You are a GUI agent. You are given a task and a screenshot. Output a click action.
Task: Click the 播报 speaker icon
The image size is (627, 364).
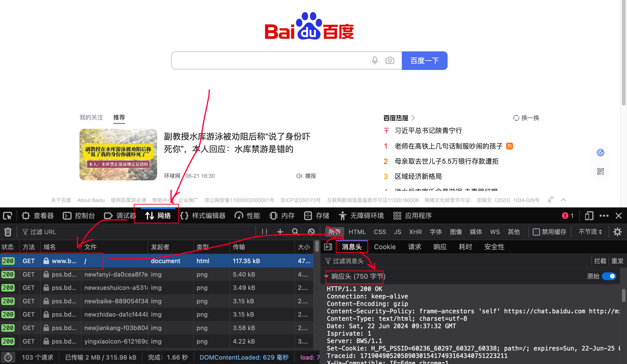coord(299,176)
